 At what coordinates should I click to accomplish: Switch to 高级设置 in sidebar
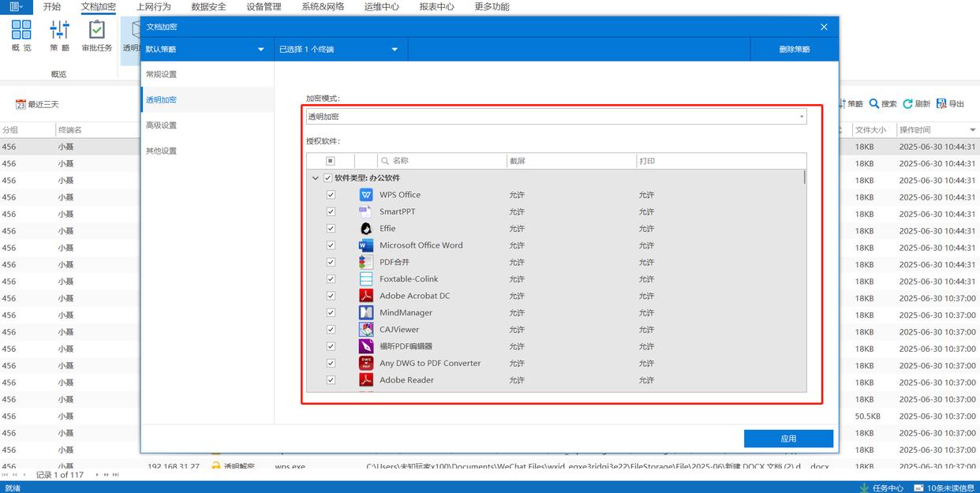pyautogui.click(x=162, y=125)
